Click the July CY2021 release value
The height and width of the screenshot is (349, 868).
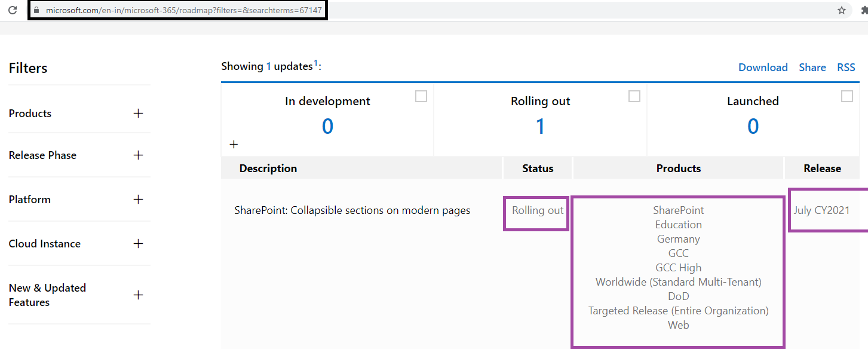coord(821,210)
